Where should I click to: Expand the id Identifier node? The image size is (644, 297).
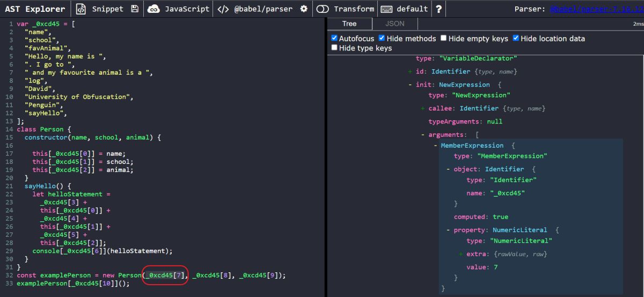click(x=409, y=71)
